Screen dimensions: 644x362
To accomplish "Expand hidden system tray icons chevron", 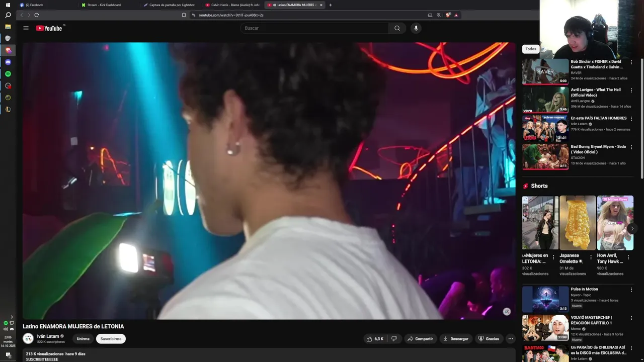I will coord(12,317).
